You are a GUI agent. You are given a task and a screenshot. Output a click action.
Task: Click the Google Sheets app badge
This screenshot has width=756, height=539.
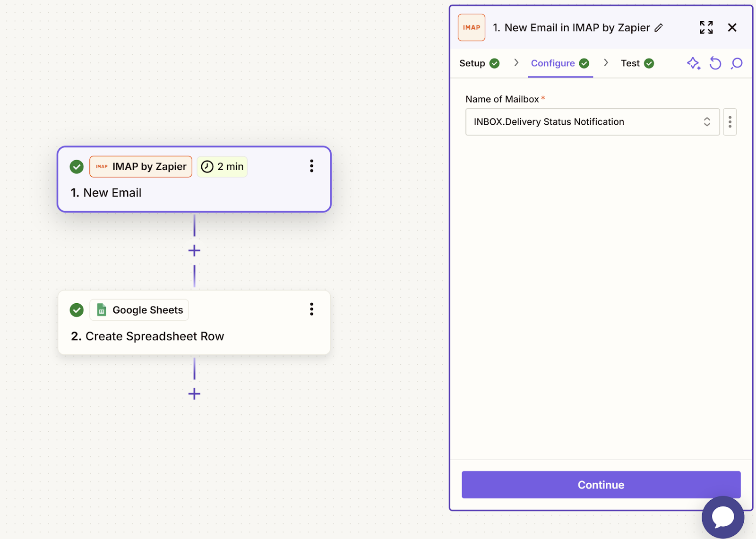point(139,310)
